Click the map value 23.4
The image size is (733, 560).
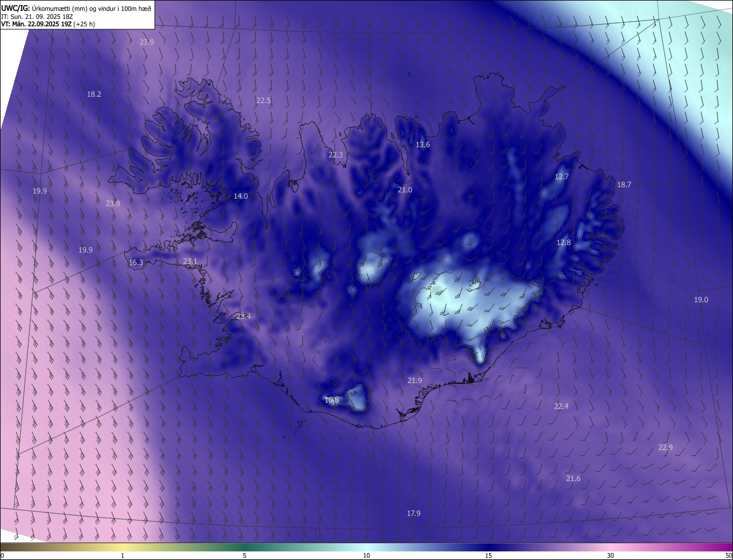(x=243, y=316)
